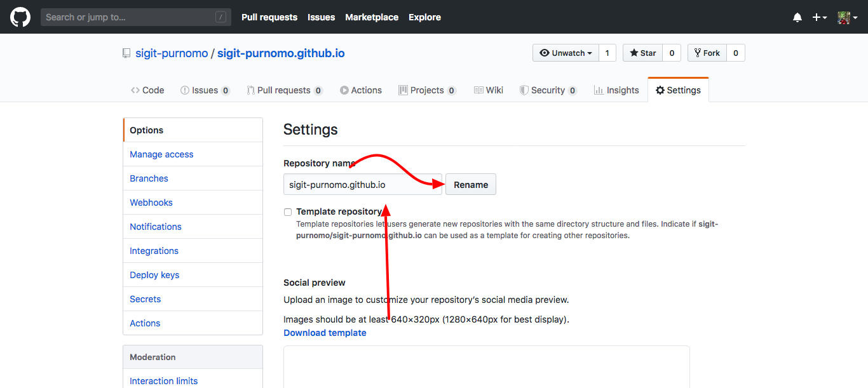Open the forks count next to Fork
Screen dimensions: 868x388
[736, 53]
